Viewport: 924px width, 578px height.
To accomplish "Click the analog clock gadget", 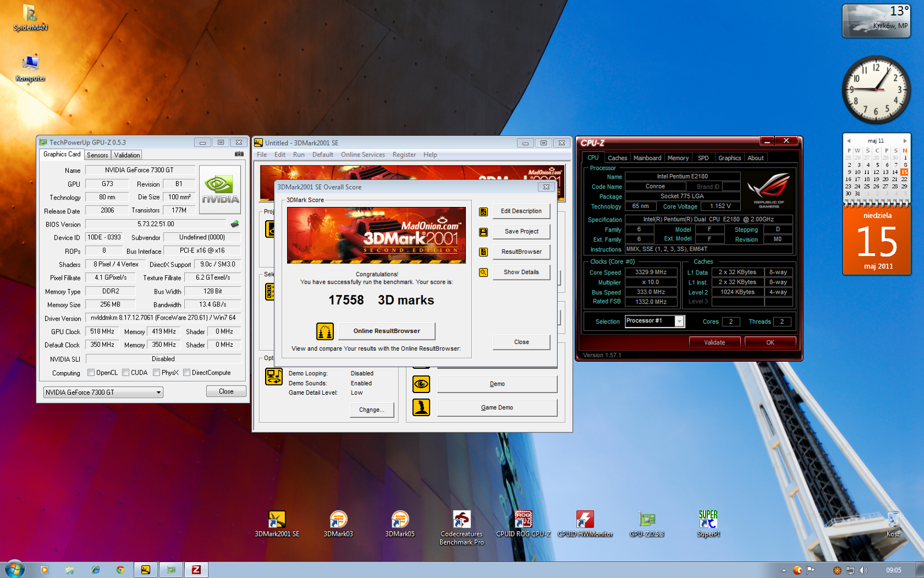I will click(876, 90).
